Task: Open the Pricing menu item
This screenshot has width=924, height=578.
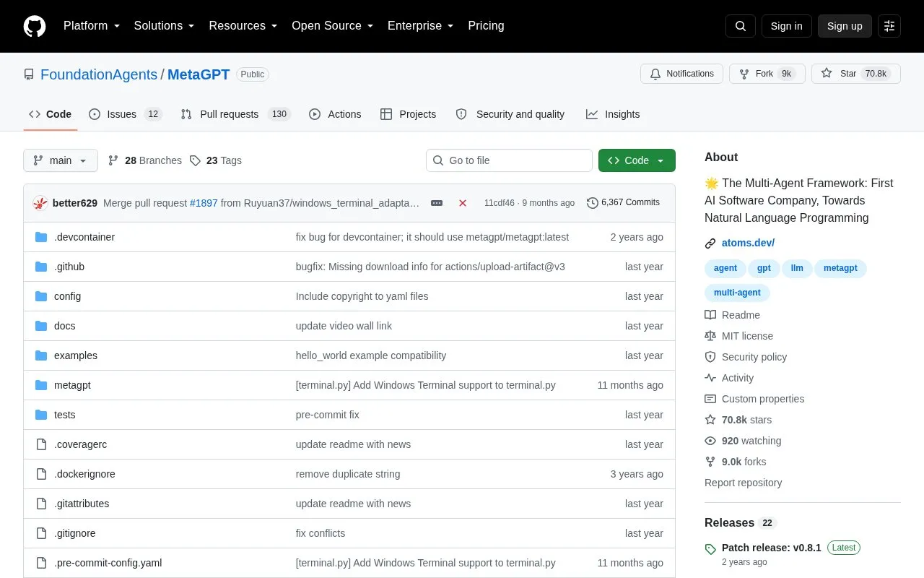Action: click(486, 26)
